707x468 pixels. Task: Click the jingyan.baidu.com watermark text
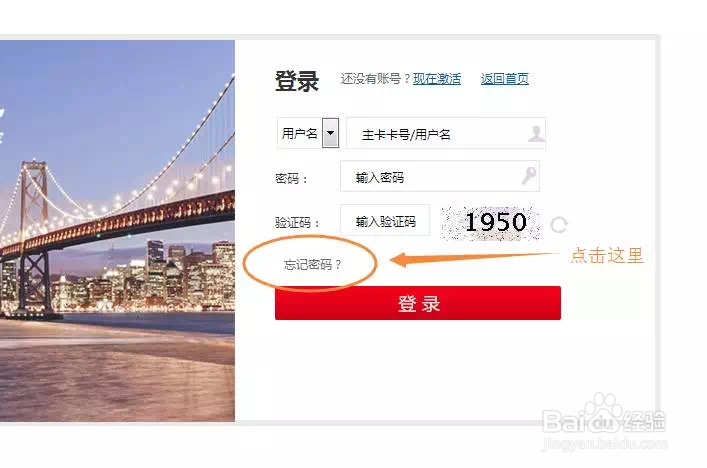pos(604,444)
